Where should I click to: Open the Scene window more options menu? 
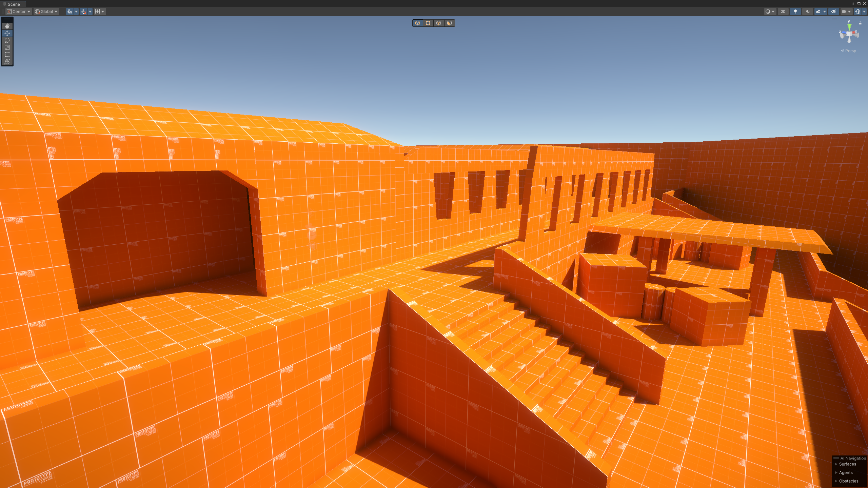pos(853,3)
